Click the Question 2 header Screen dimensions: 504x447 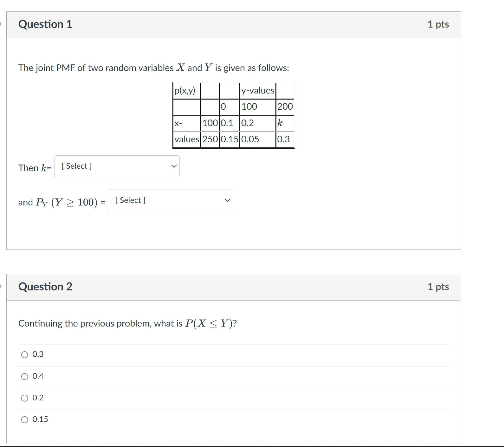pyautogui.click(x=45, y=287)
